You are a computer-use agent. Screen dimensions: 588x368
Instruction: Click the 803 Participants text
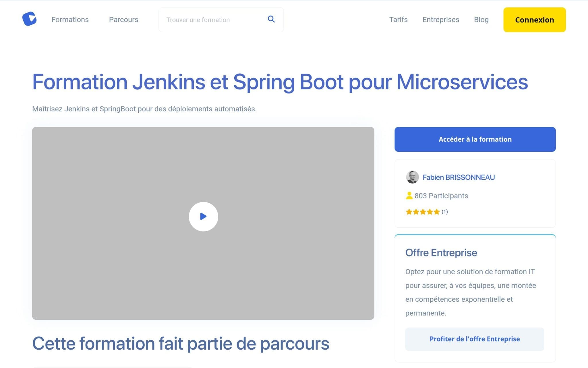[x=441, y=196]
